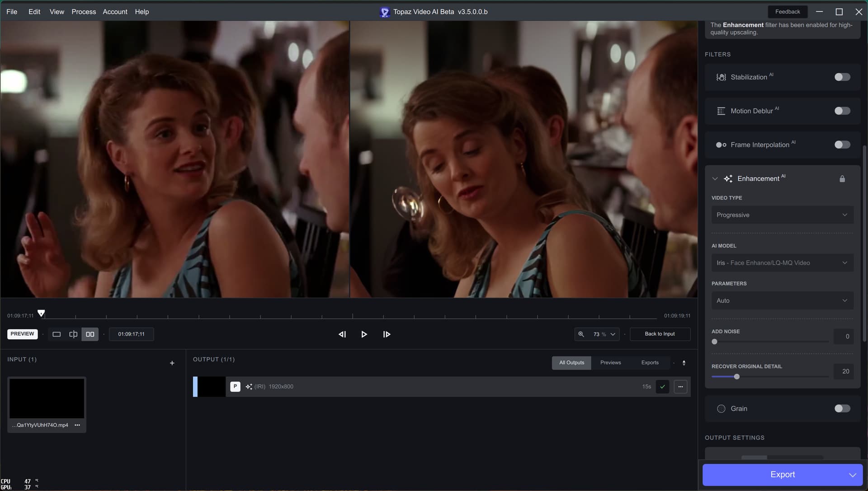Viewport: 868px width, 491px height.
Task: Turn on Motion Deblur toggle
Action: (x=842, y=111)
